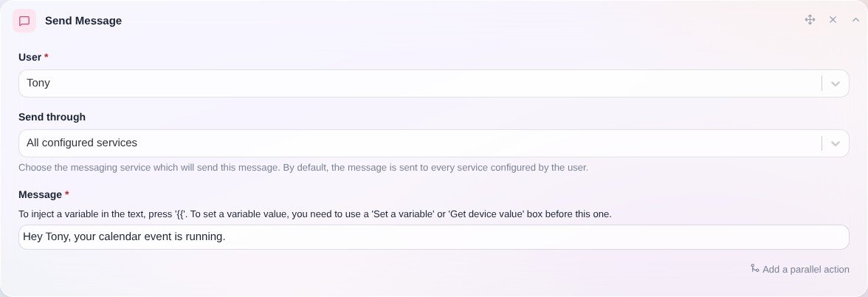Click the red asterisk next to User
This screenshot has height=297, width=868.
point(46,56)
